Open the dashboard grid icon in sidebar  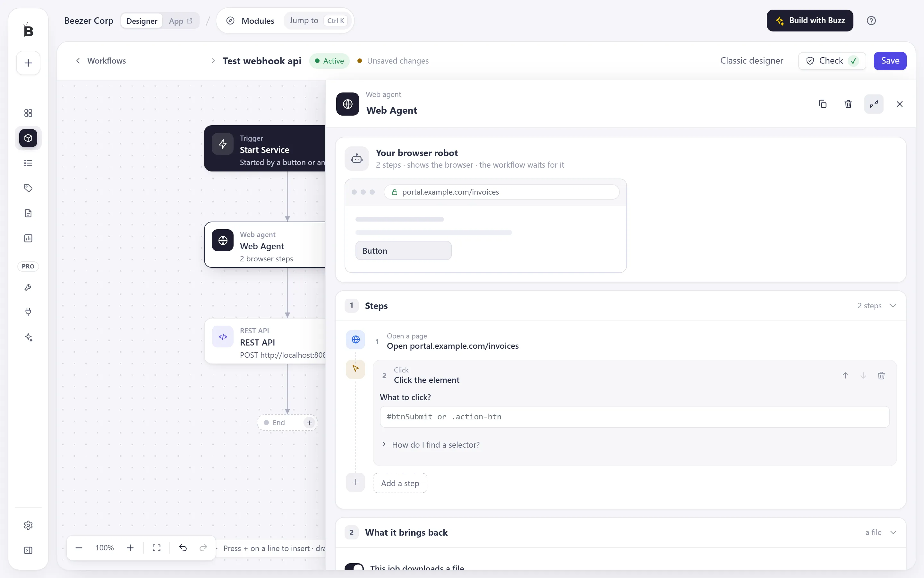28,113
